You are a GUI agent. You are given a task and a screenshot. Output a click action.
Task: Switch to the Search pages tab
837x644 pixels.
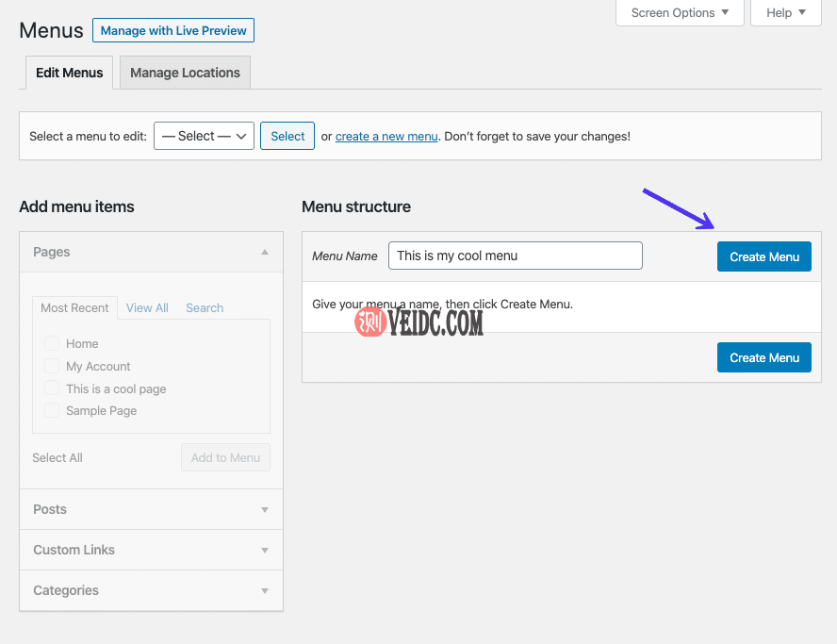pyautogui.click(x=205, y=308)
